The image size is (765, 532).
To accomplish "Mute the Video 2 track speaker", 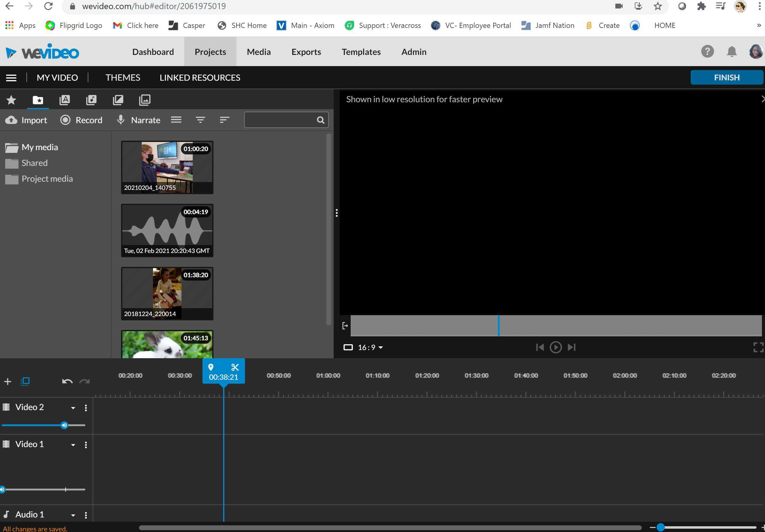I will pos(64,425).
